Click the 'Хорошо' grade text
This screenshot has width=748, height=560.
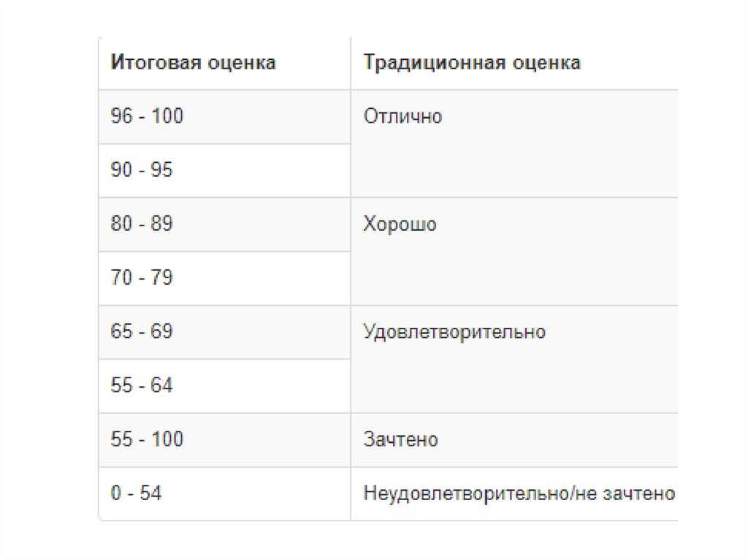tap(400, 224)
